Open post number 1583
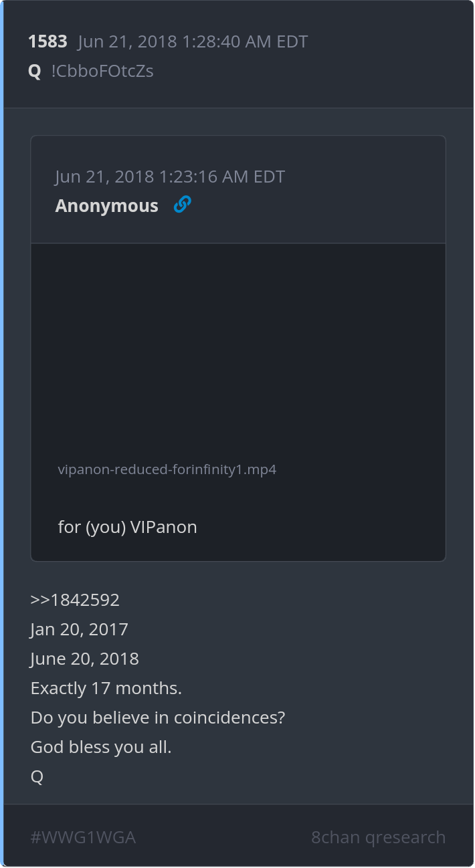Image resolution: width=475 pixels, height=868 pixels. pos(47,41)
